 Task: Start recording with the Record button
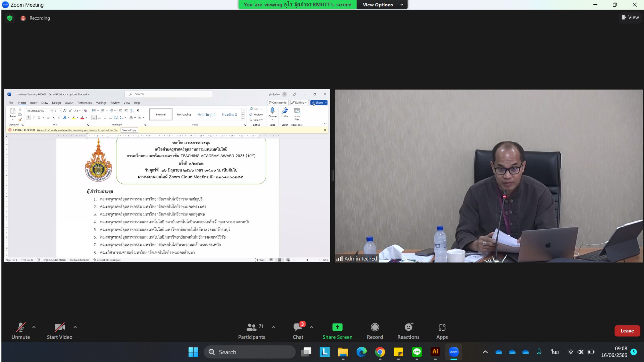click(375, 331)
